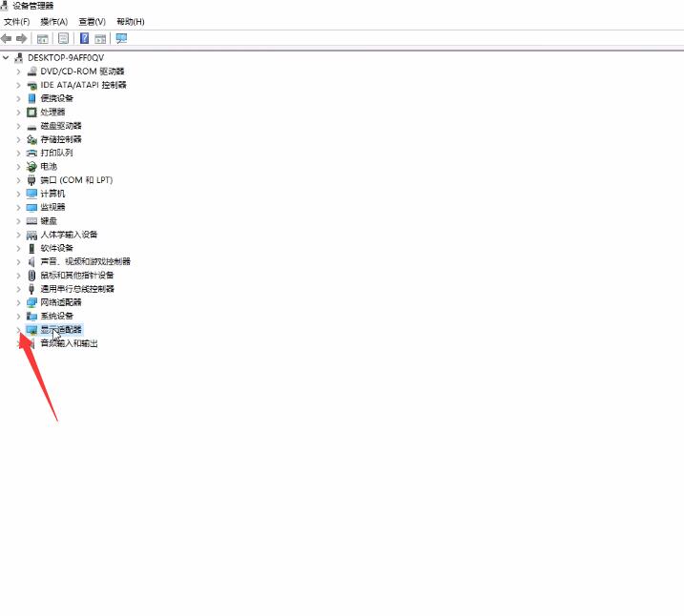
Task: Select the 存储控制器 label
Action: (61, 139)
